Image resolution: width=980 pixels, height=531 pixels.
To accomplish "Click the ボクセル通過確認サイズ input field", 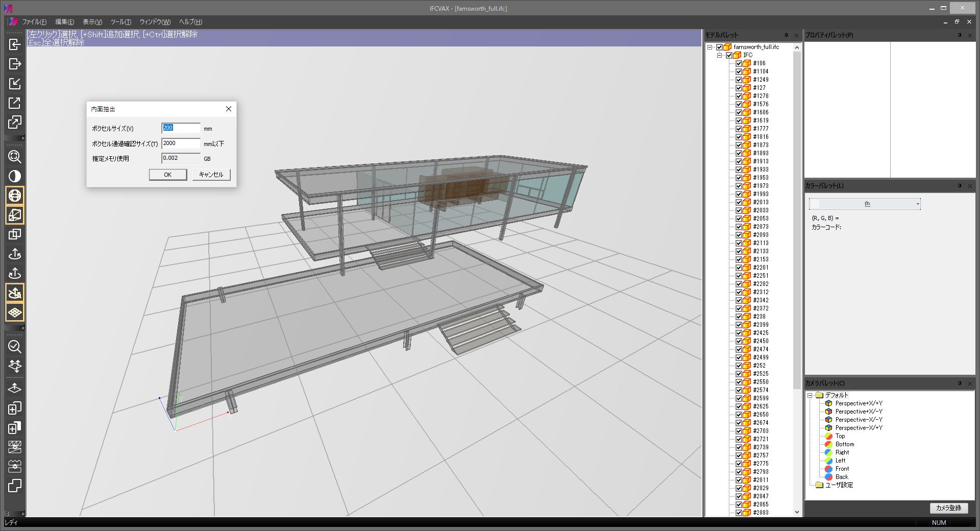I will click(181, 143).
